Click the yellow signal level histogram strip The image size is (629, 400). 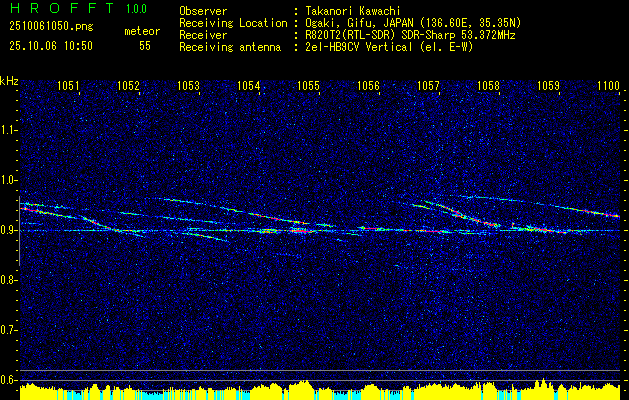[x=320, y=391]
